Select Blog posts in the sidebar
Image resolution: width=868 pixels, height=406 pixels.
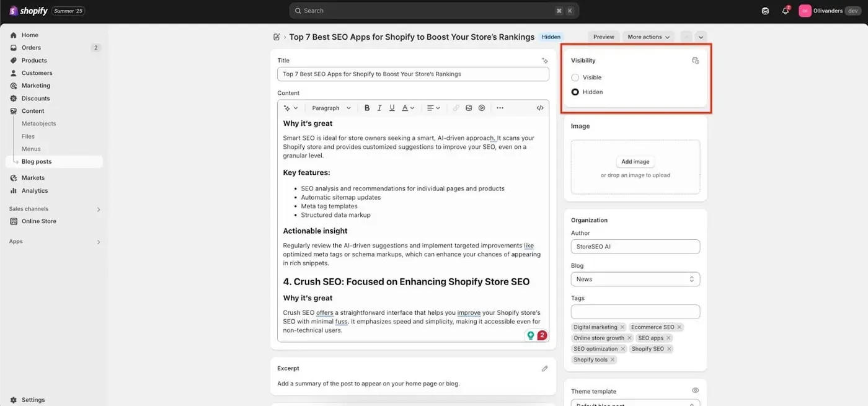(54, 162)
